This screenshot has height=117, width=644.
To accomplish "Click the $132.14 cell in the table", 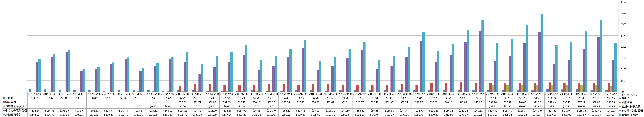I will (35, 111).
